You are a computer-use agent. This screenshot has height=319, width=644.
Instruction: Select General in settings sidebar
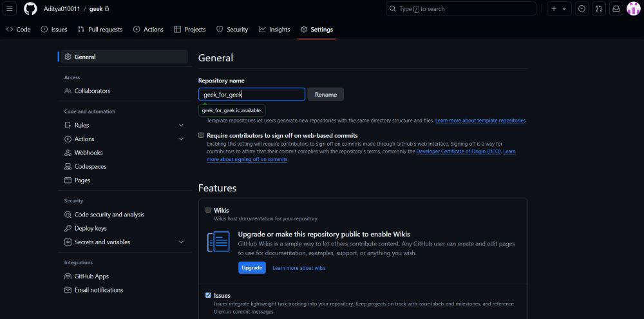[x=123, y=57]
